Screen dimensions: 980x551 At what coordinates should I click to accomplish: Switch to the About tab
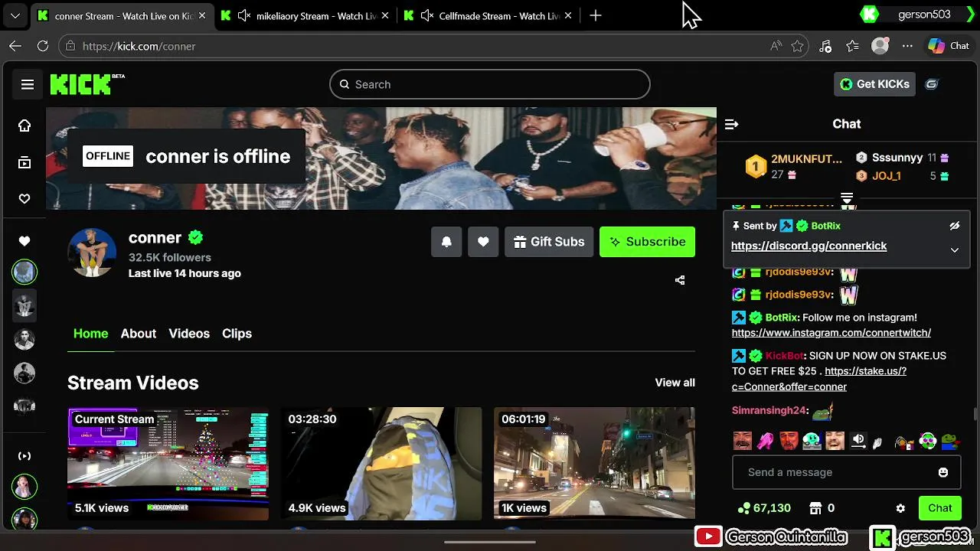(x=139, y=334)
